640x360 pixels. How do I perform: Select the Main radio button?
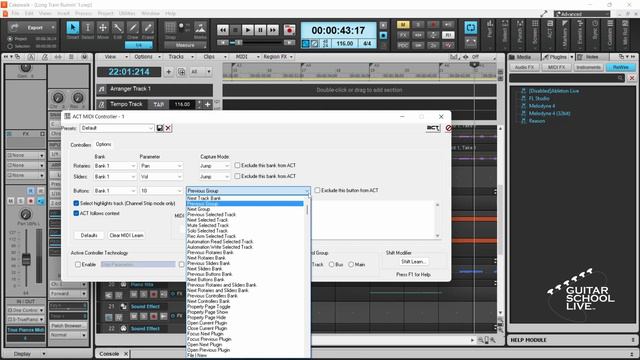(351, 264)
